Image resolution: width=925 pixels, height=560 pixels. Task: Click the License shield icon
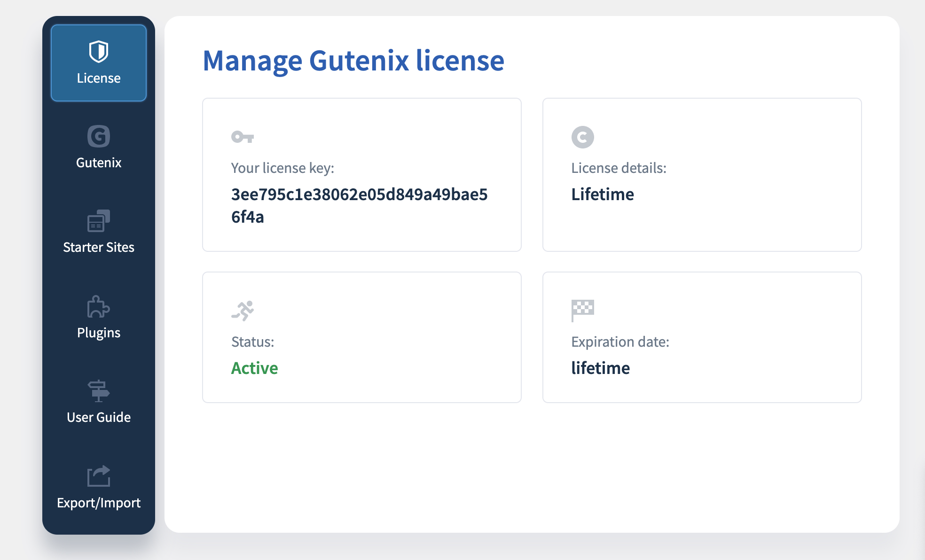pyautogui.click(x=99, y=52)
